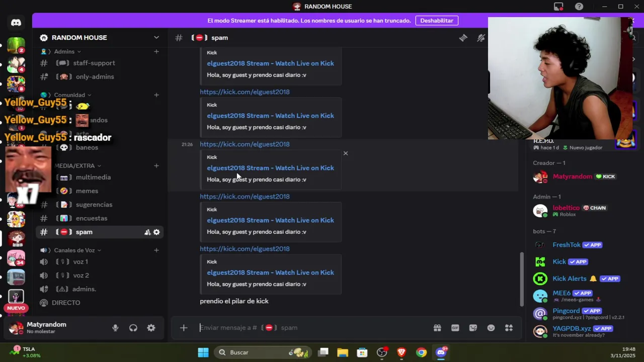The image size is (644, 362).
Task: Dismiss the embed with the X button
Action: pos(346,153)
